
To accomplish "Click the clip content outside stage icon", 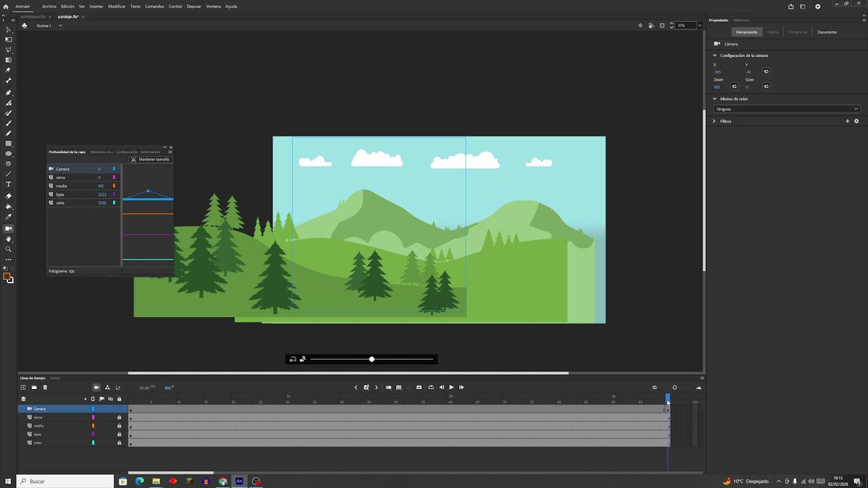I will point(662,26).
